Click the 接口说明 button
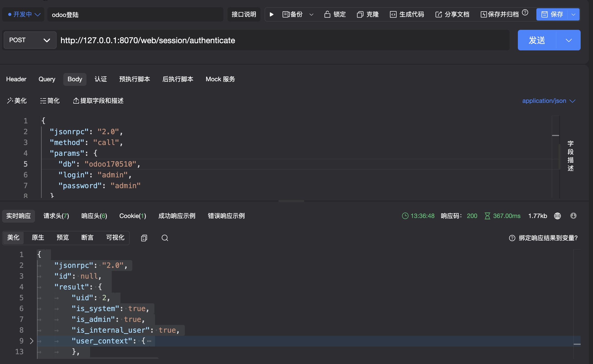This screenshot has height=364, width=593. 243,14
